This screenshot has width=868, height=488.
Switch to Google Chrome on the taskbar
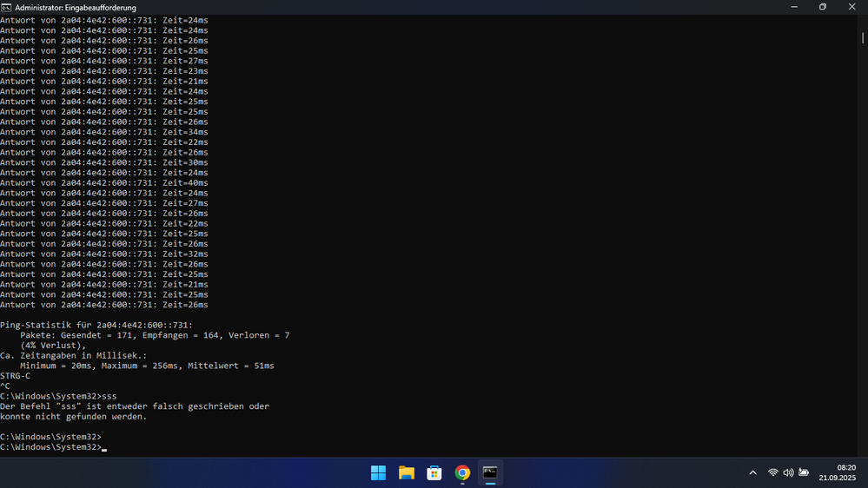[462, 473]
